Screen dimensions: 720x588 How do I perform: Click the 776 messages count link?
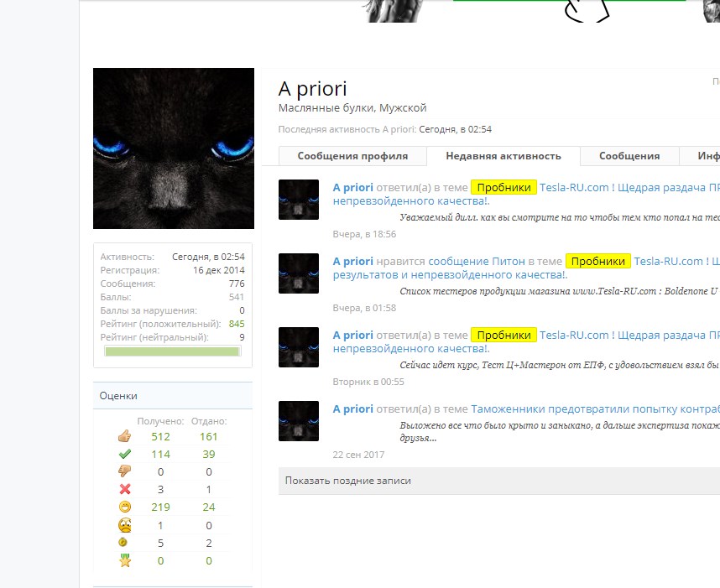point(236,284)
